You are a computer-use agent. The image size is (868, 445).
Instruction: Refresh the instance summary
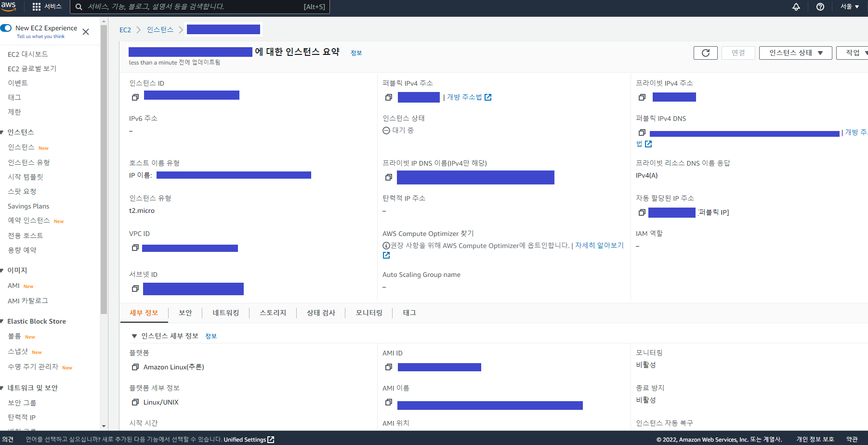(706, 53)
